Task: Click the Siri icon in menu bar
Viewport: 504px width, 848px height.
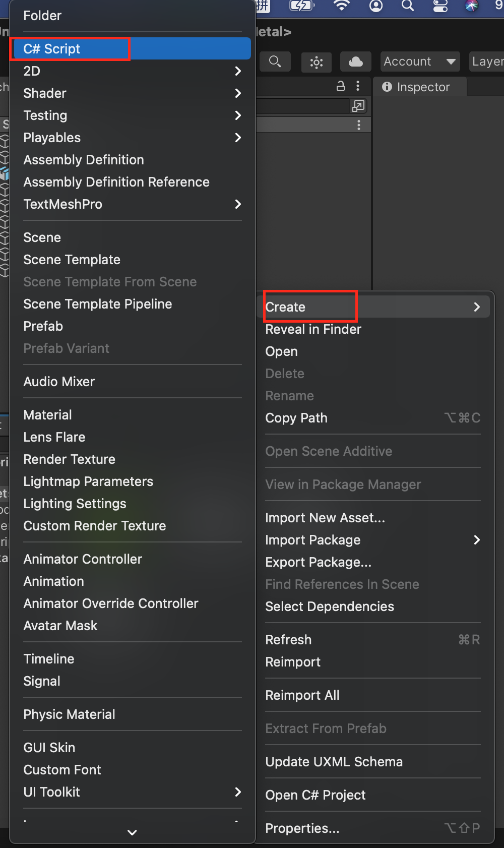Action: (x=472, y=6)
